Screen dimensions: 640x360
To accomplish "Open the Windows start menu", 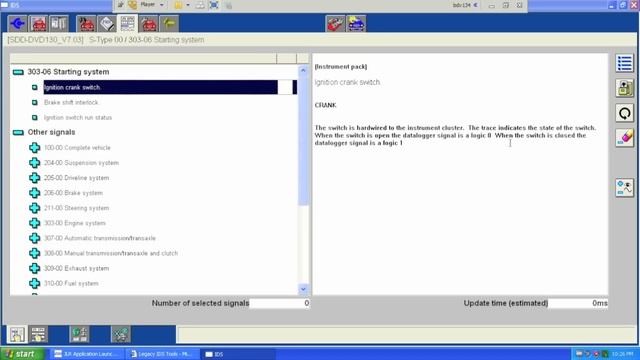I will coord(22,354).
